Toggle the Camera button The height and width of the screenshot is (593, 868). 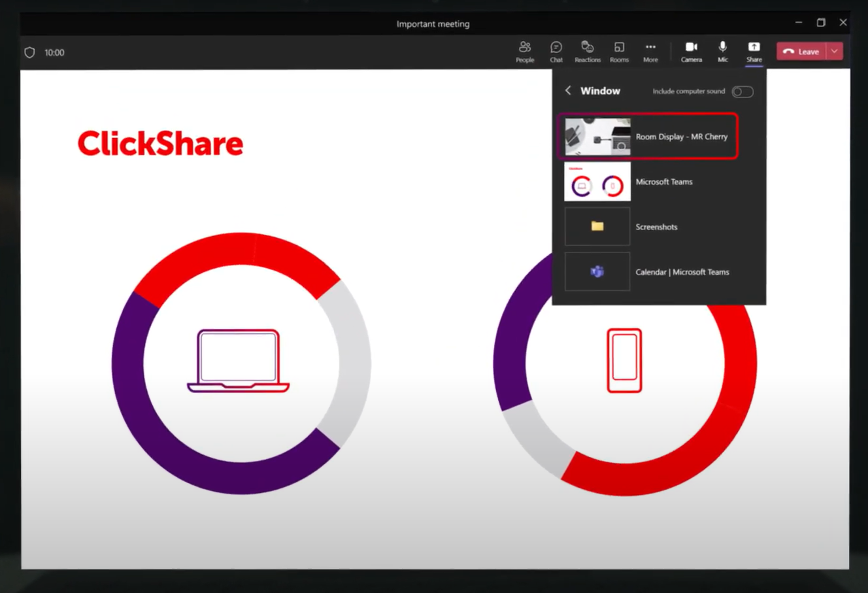click(x=692, y=52)
